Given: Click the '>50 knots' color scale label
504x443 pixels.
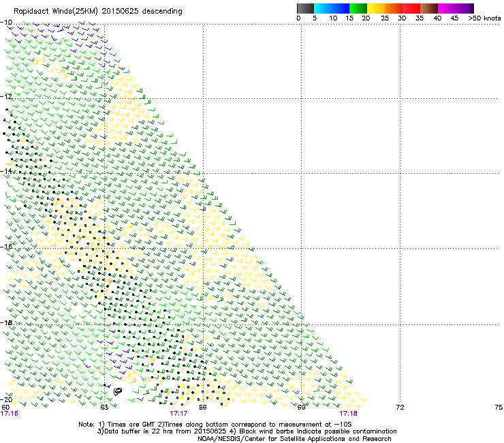Looking at the screenshot, I should pos(484,18).
